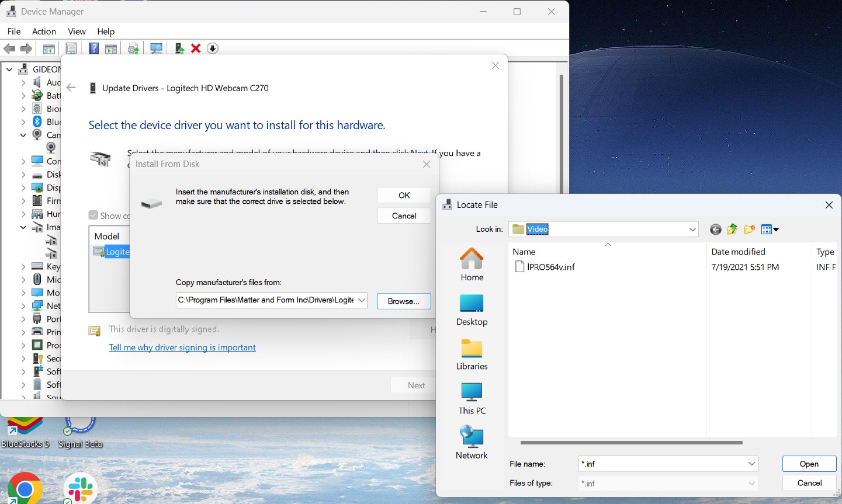
Task: Select Network in the Locate File places bar
Action: pos(472,442)
